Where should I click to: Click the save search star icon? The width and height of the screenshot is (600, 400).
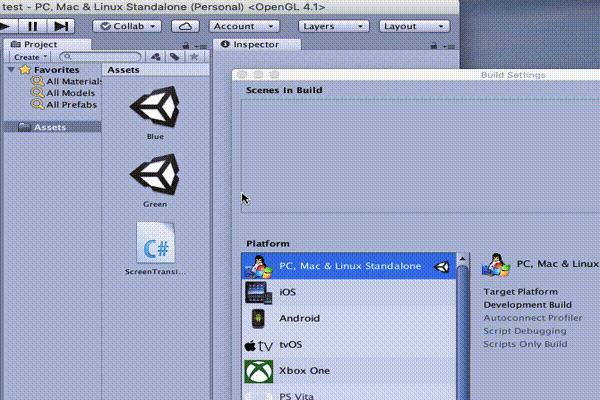click(194, 57)
